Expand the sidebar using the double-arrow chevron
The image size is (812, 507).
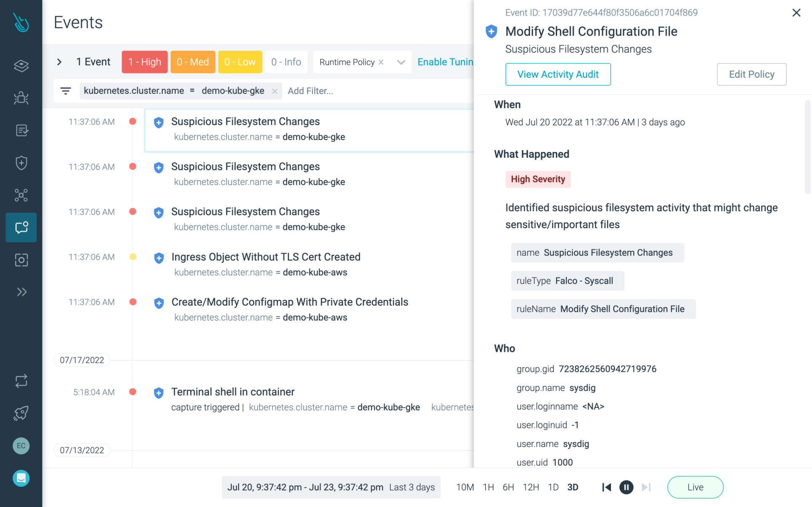coord(21,292)
